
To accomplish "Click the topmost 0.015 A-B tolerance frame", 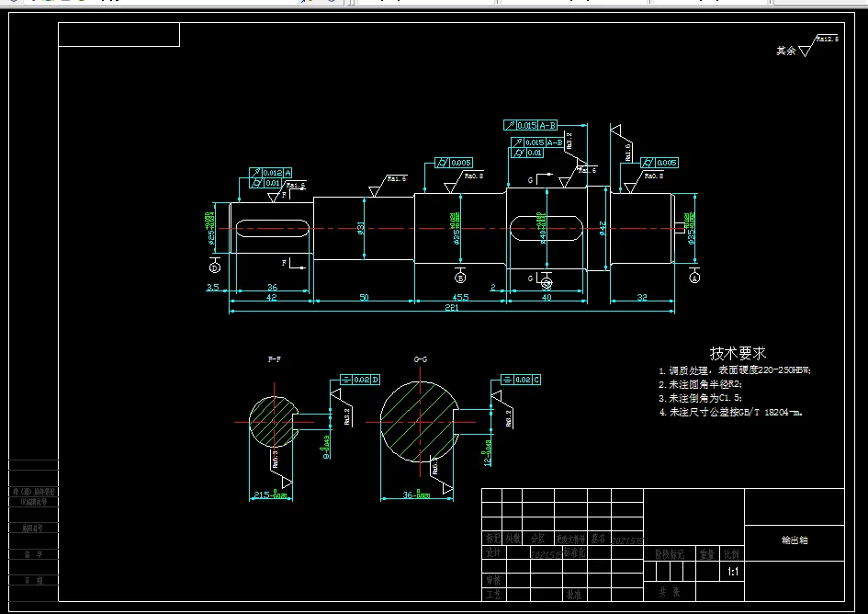I will [x=530, y=125].
